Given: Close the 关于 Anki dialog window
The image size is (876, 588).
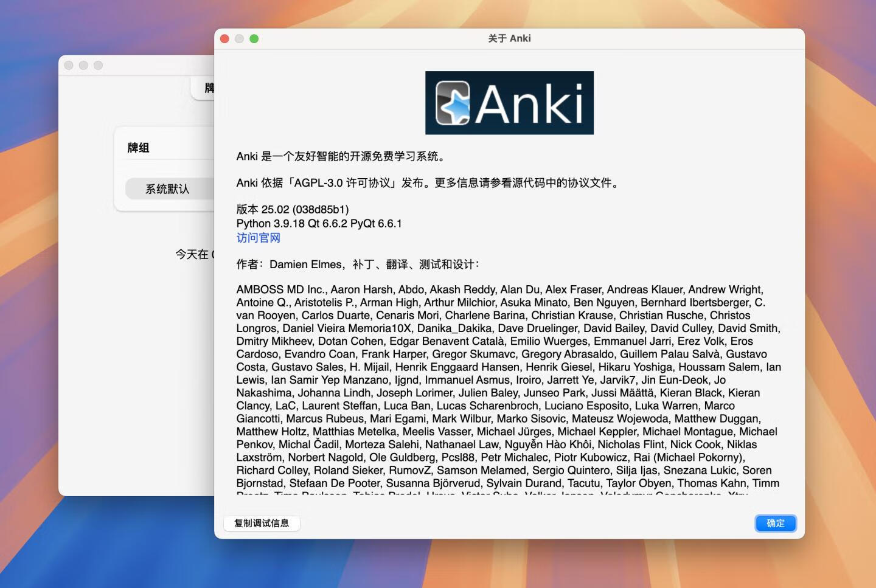Looking at the screenshot, I should [224, 39].
